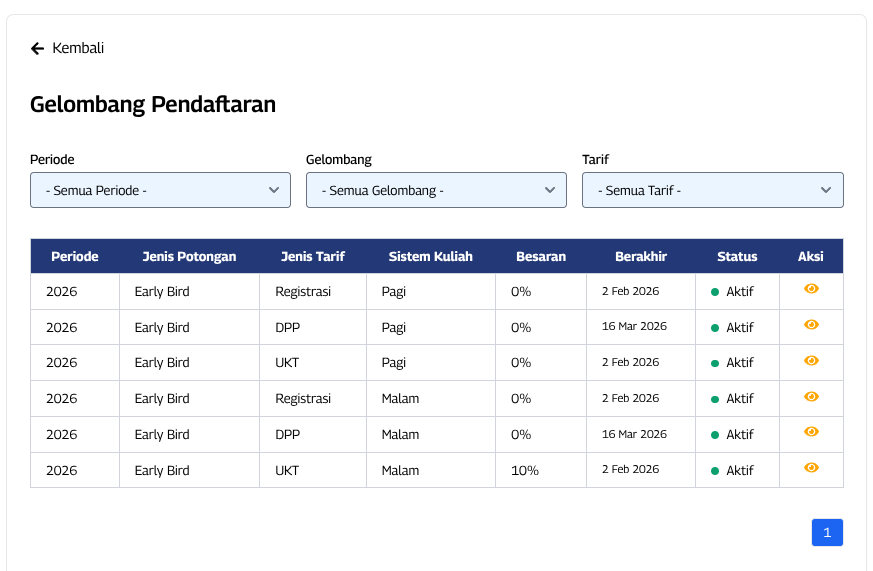The width and height of the screenshot is (873, 571).
Task: Click the Periode column header
Action: point(75,256)
